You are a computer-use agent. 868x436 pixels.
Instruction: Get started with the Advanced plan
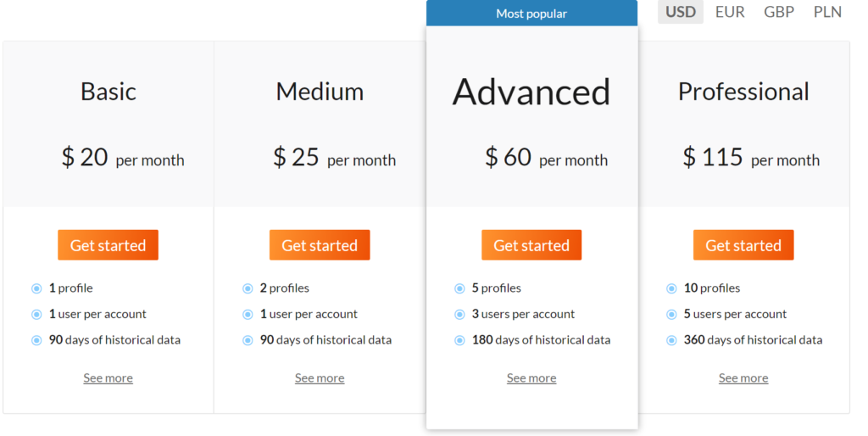click(x=531, y=245)
